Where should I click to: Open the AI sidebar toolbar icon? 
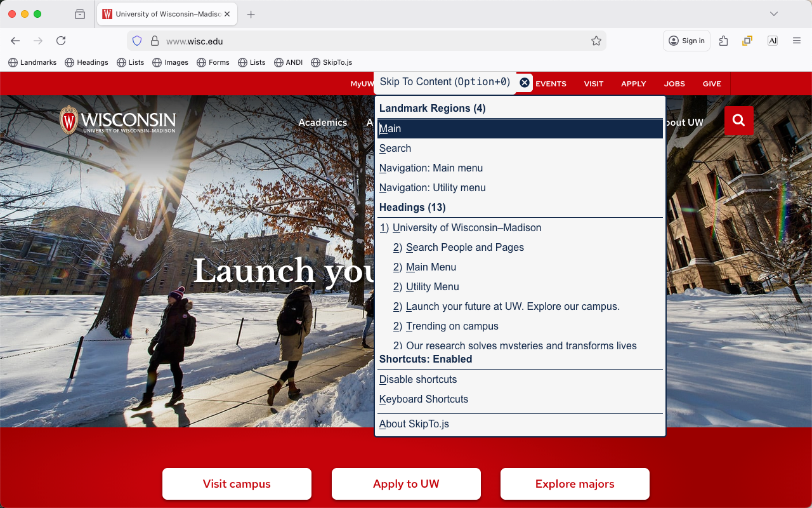pyautogui.click(x=772, y=41)
